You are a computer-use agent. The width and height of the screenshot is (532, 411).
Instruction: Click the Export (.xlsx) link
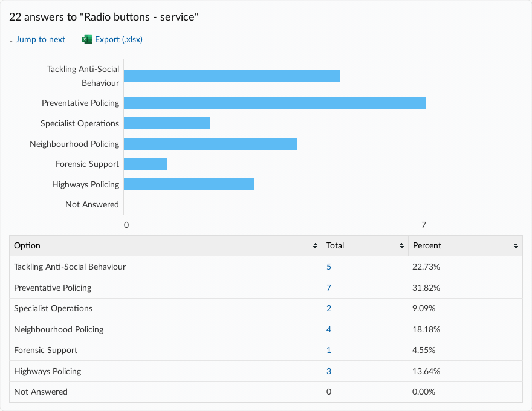pyautogui.click(x=118, y=40)
